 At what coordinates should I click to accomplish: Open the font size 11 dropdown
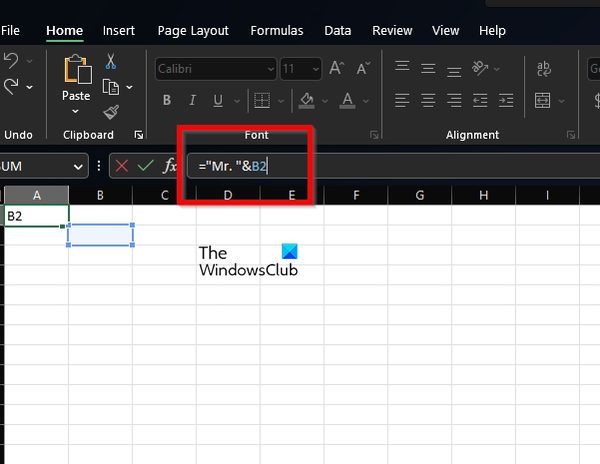316,69
